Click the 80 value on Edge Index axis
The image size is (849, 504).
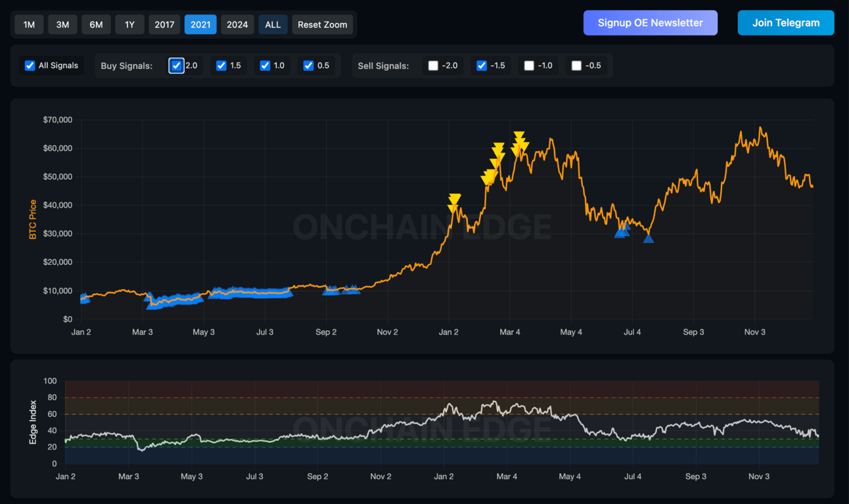[53, 398]
